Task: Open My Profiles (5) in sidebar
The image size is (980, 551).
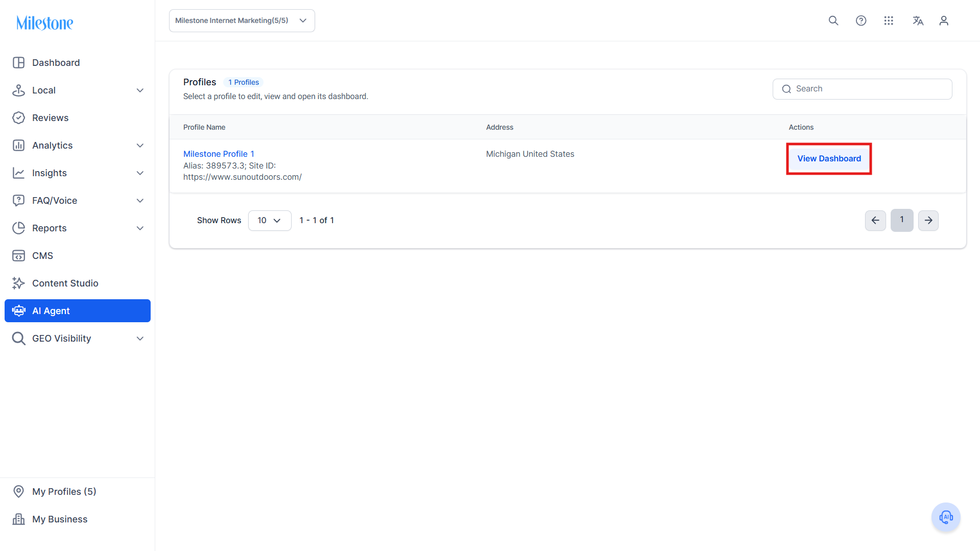Action: point(78,492)
